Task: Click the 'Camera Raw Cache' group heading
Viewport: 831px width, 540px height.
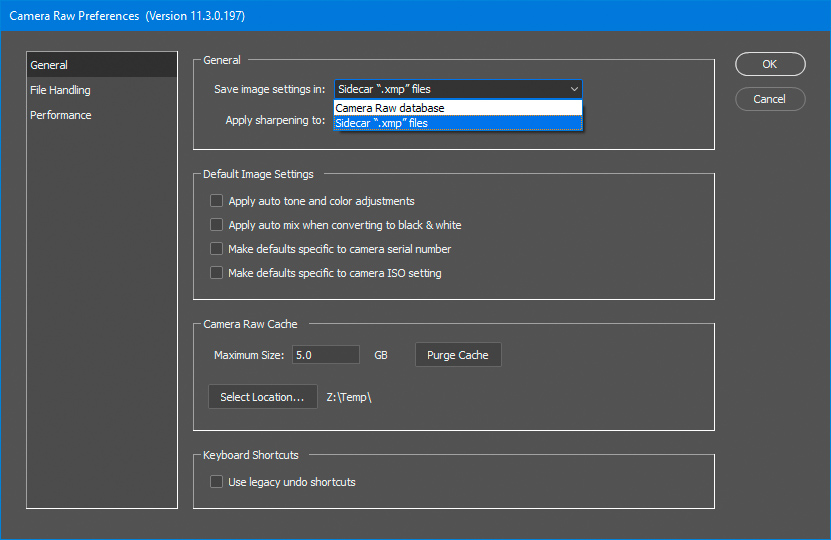Action: point(250,324)
